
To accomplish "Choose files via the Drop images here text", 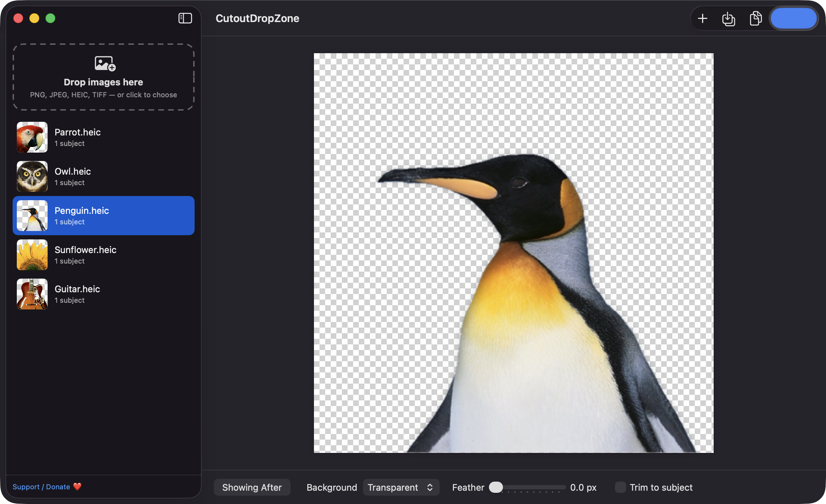I will click(x=103, y=82).
